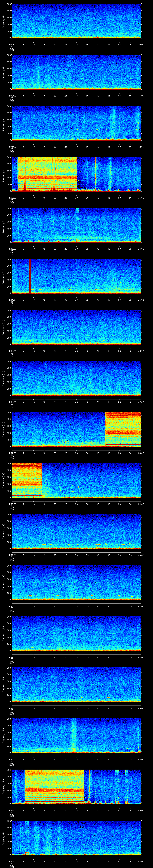The width and height of the screenshot is (153, 868).
Task: Click the broadband noise block in the 4:32:00 panel
Action: click(x=47, y=174)
